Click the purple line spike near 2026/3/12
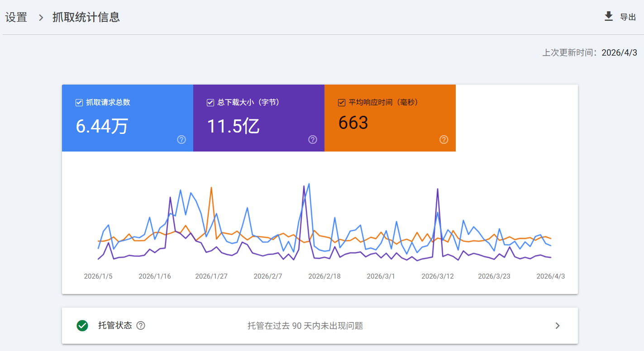 pos(438,189)
